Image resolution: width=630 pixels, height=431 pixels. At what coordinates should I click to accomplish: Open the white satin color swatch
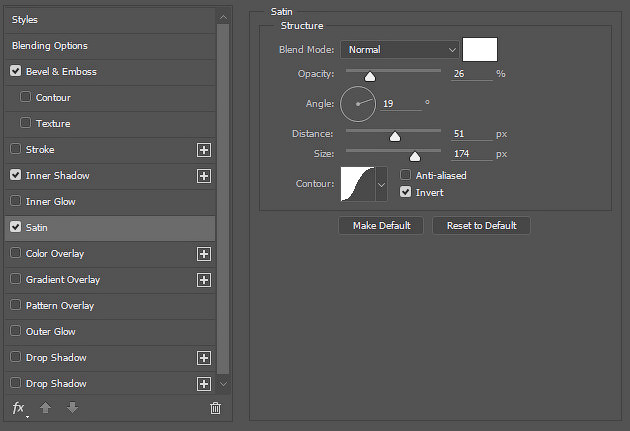click(x=480, y=49)
